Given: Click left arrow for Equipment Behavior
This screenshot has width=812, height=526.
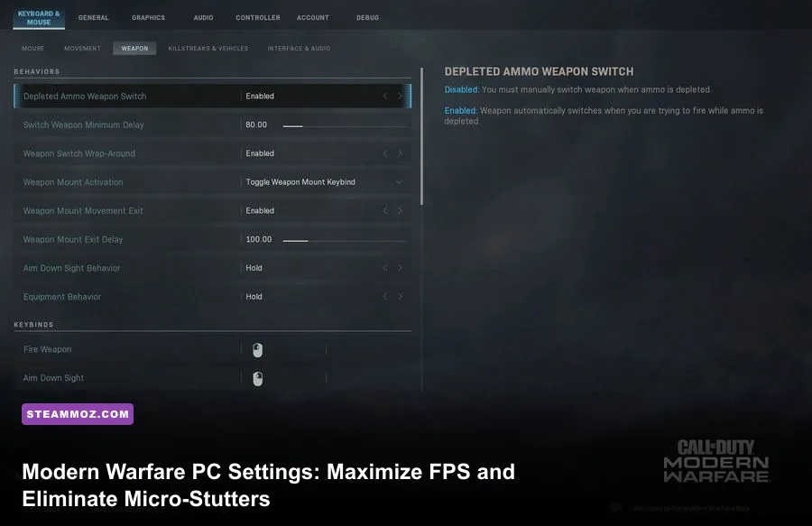Looking at the screenshot, I should coord(385,297).
